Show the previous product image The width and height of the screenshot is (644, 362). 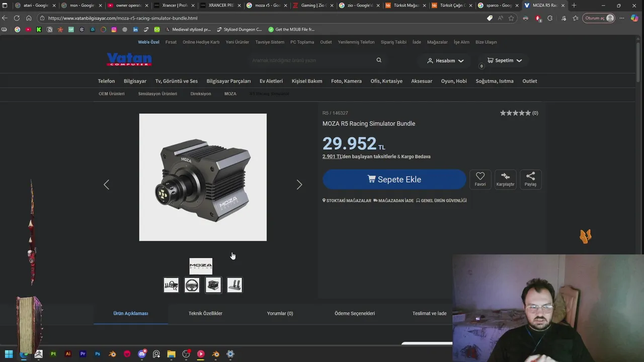point(106,185)
